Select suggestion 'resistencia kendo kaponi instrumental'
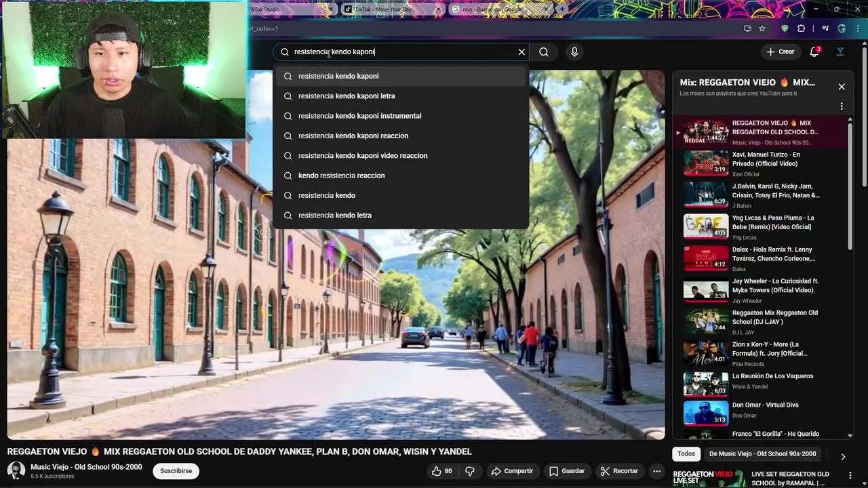This screenshot has height=488, width=868. click(401, 116)
